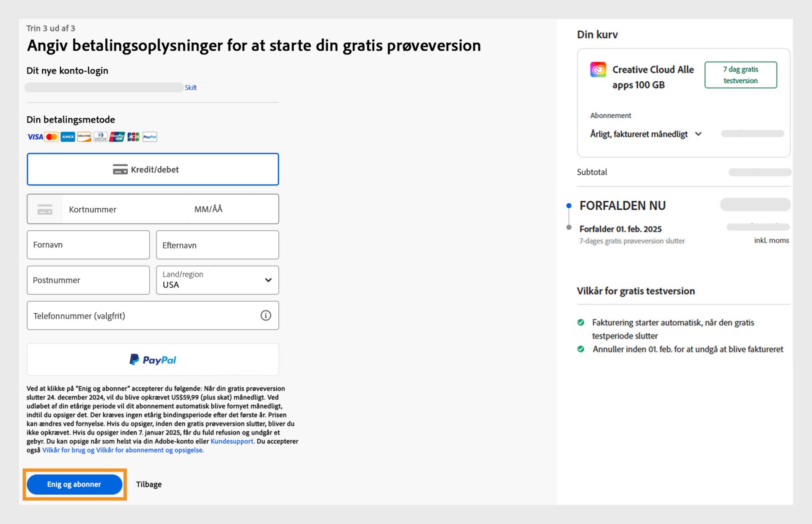The height and width of the screenshot is (524, 812).
Task: Open the Land/region dropdown showing USA
Action: (217, 280)
